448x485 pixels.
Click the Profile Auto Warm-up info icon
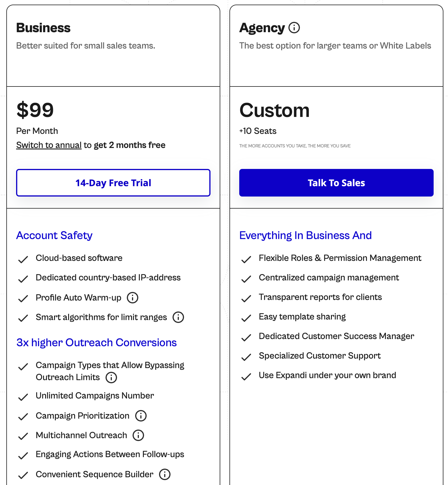[132, 298]
